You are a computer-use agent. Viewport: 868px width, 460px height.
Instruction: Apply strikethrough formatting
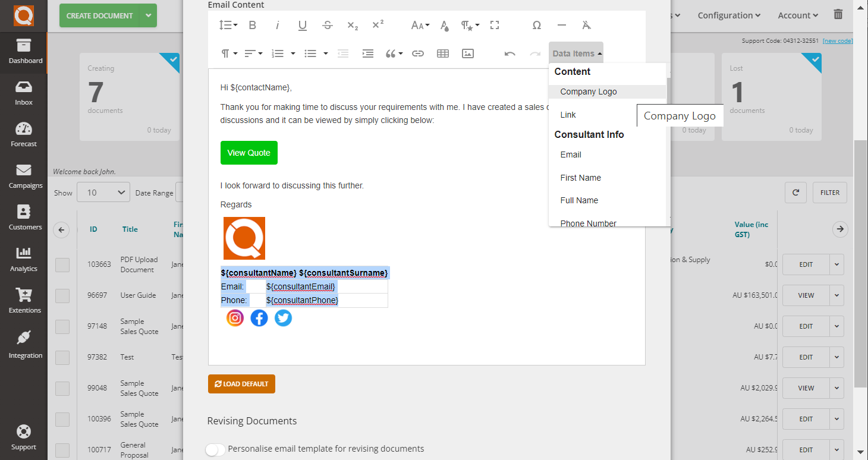tap(327, 25)
